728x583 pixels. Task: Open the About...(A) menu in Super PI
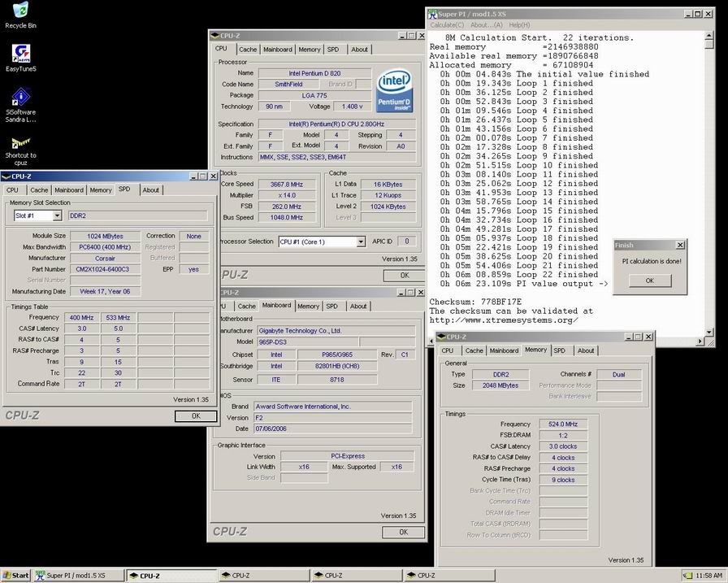tap(486, 25)
